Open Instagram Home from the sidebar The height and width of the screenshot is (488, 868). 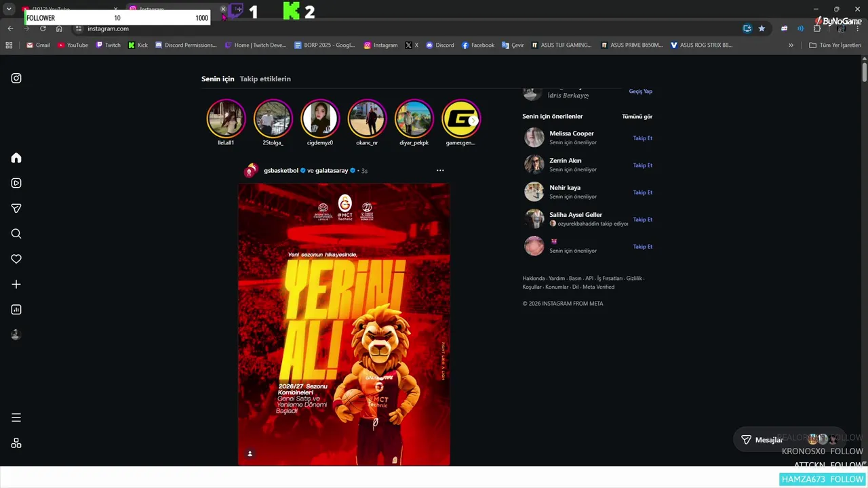pos(16,158)
